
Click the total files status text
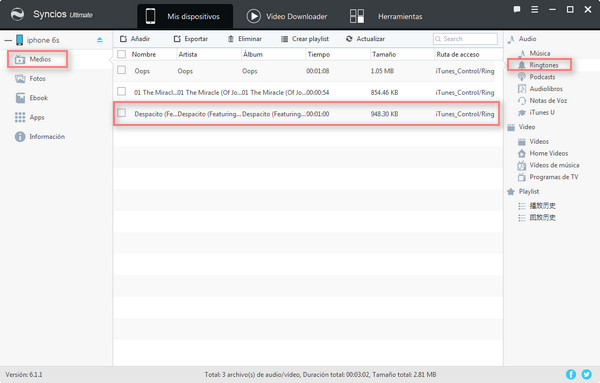pyautogui.click(x=320, y=375)
